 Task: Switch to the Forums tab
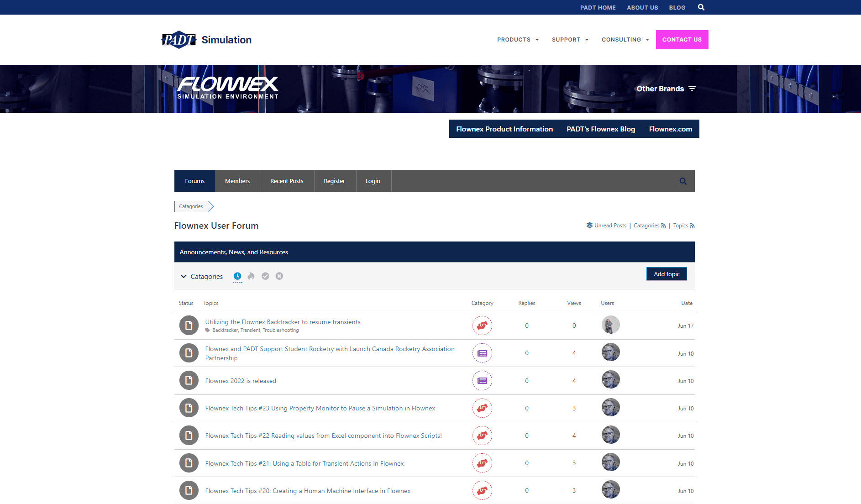(x=195, y=181)
